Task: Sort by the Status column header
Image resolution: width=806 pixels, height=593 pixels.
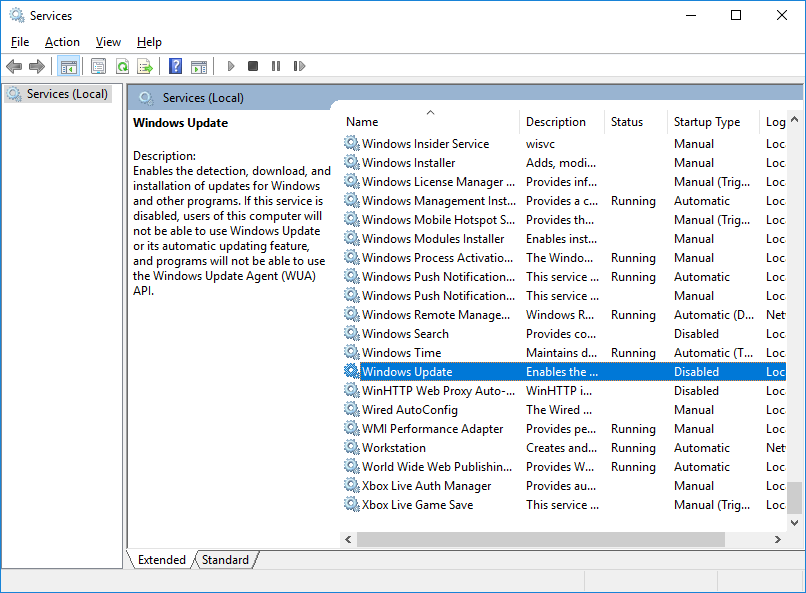Action: (x=636, y=122)
